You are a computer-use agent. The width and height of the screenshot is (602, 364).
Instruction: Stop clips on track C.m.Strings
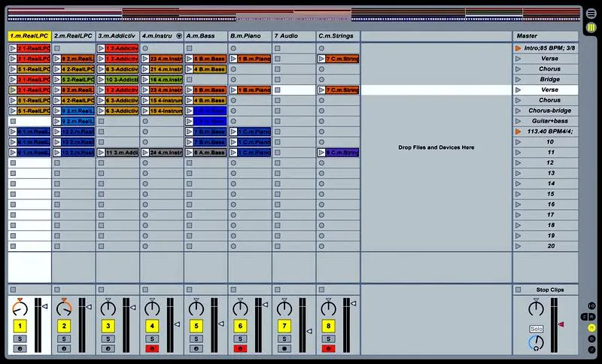(x=322, y=290)
